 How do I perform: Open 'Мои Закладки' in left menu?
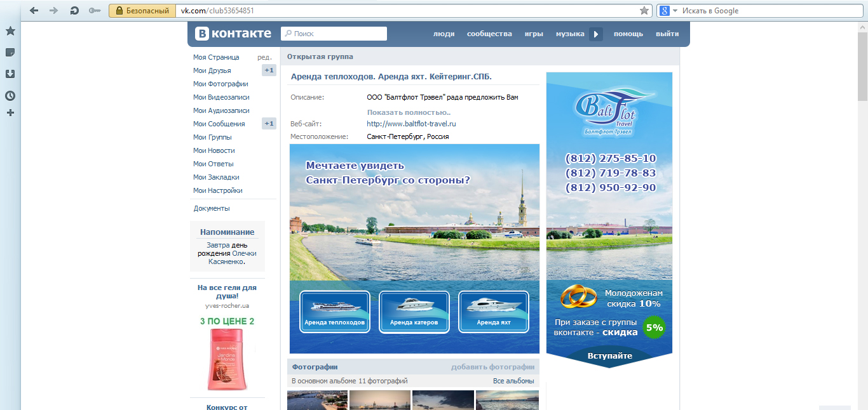pos(216,177)
